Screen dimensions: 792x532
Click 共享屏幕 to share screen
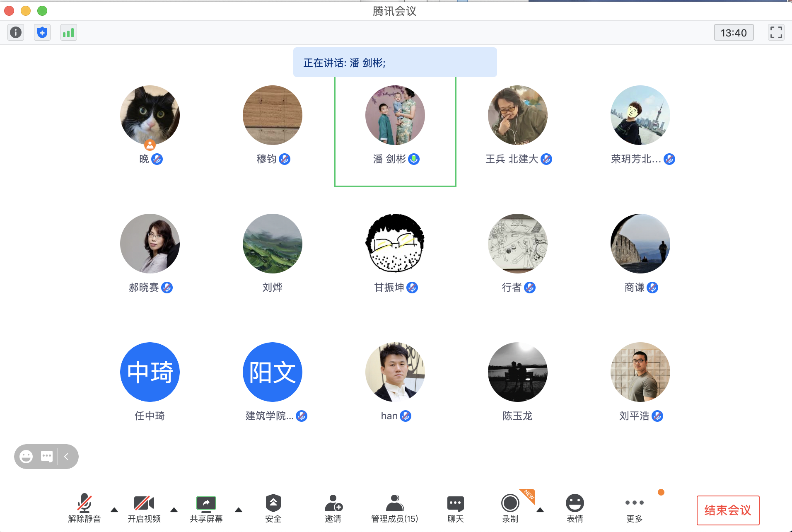tap(206, 508)
